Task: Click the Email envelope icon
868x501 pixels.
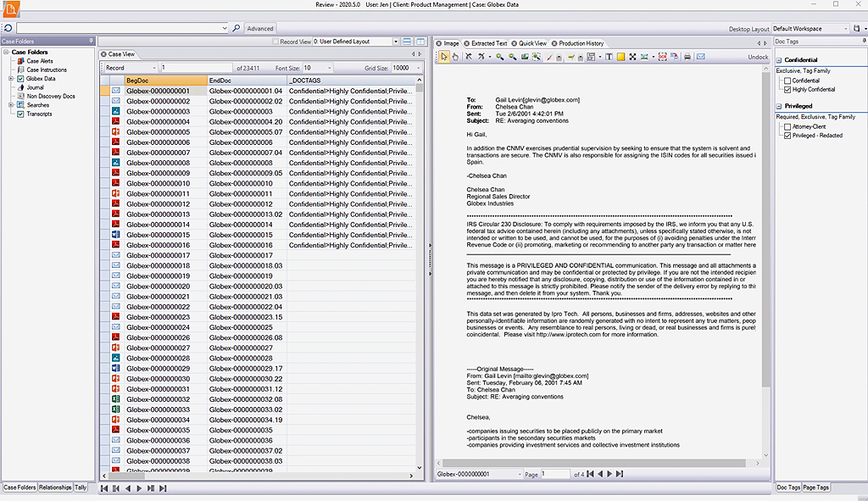Action: 701,56
